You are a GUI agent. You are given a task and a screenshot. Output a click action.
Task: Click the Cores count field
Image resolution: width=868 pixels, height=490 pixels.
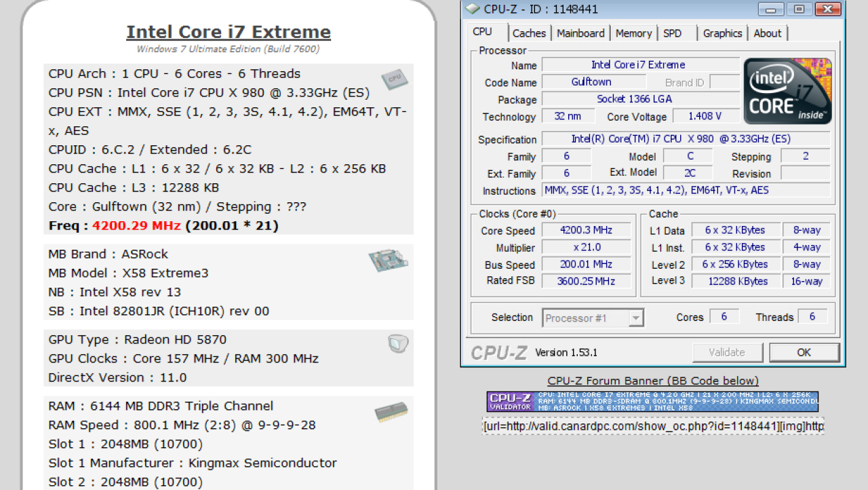[x=724, y=317]
